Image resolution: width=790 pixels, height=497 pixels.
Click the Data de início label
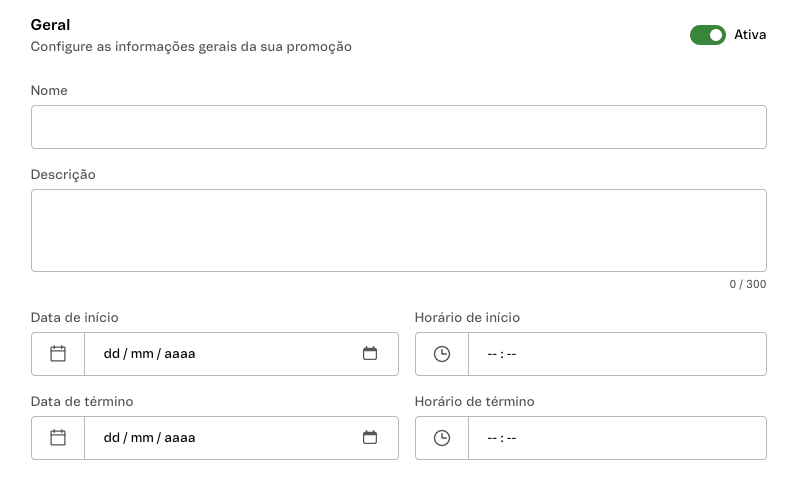(75, 318)
